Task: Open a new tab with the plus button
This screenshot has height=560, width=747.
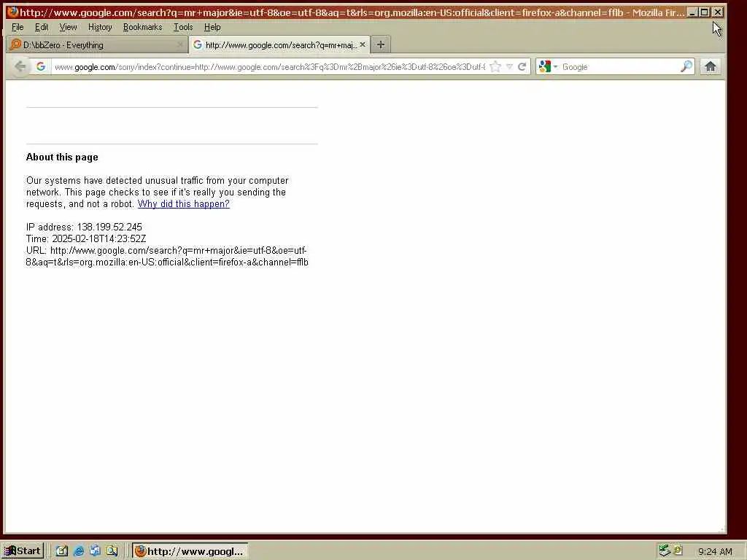Action: tap(380, 44)
